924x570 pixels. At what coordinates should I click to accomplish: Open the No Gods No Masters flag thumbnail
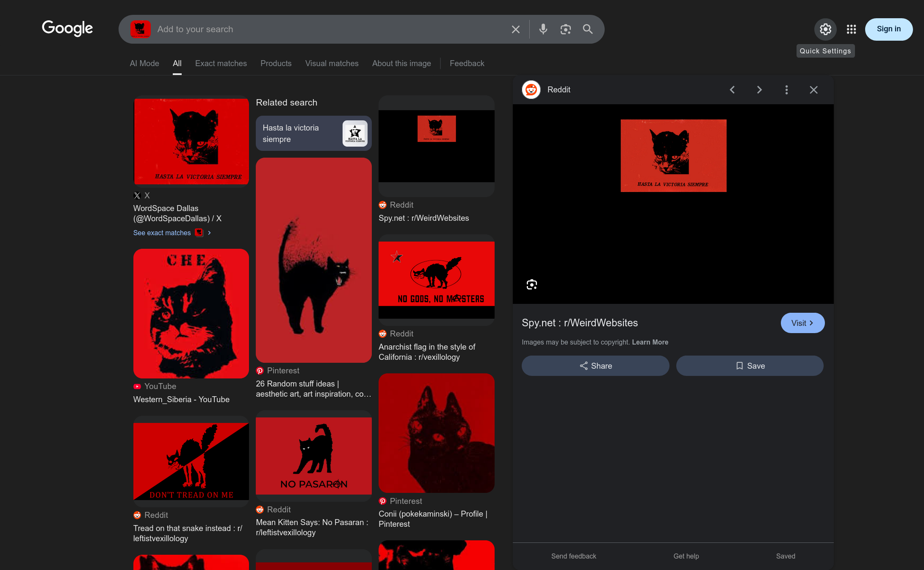[x=436, y=280]
